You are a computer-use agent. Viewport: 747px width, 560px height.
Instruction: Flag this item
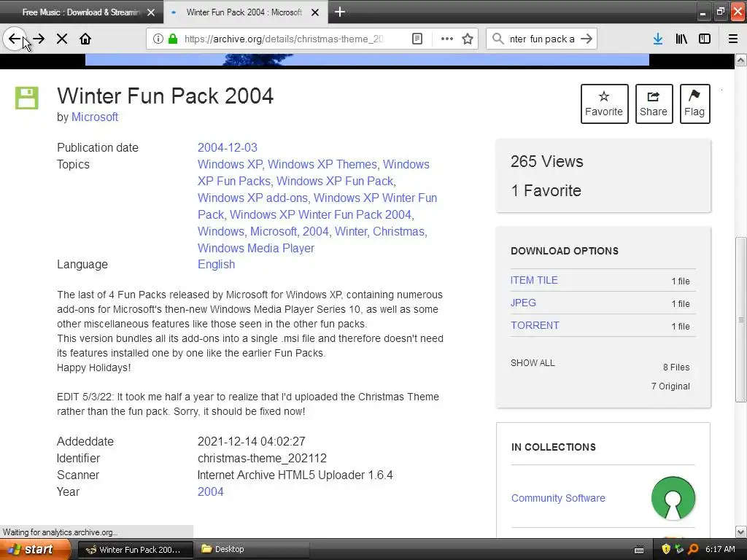tap(694, 104)
